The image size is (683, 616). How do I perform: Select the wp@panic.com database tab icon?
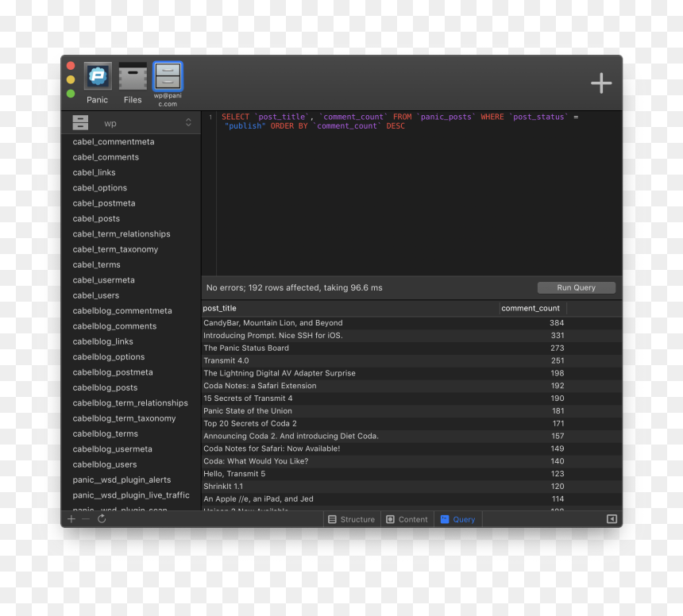168,76
